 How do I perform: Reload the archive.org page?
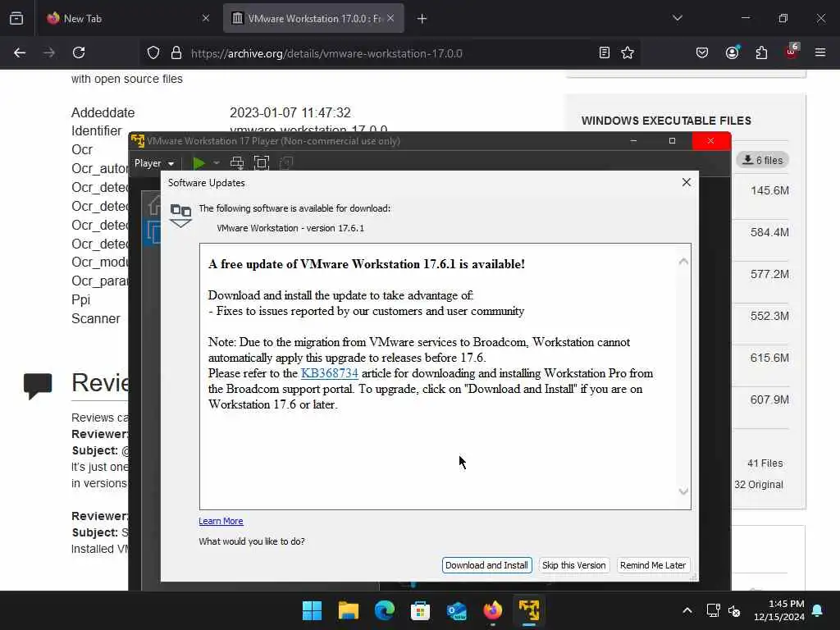pyautogui.click(x=79, y=52)
